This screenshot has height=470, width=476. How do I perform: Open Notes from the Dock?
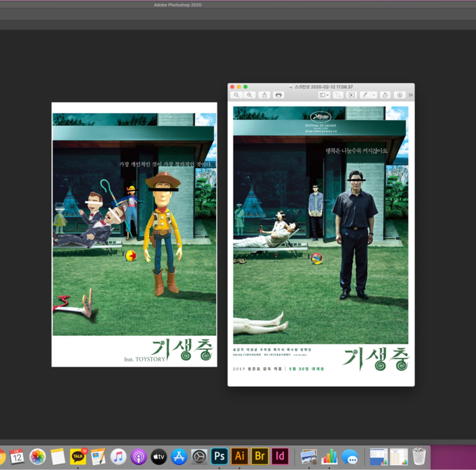[58, 457]
